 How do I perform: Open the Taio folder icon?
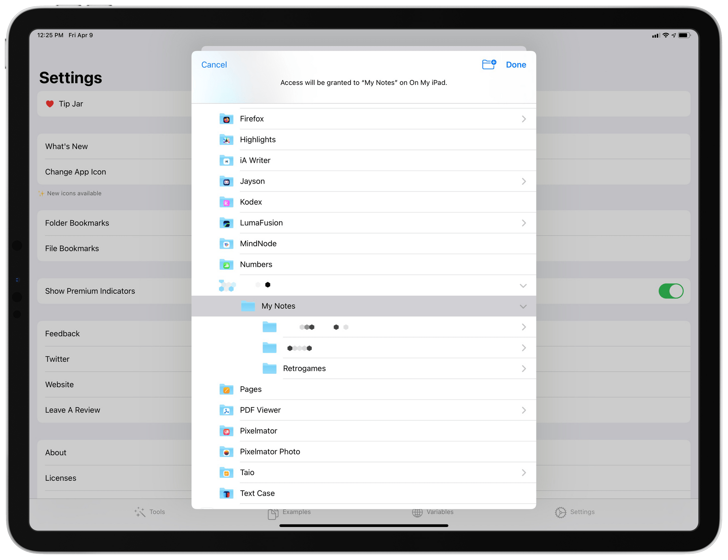226,473
